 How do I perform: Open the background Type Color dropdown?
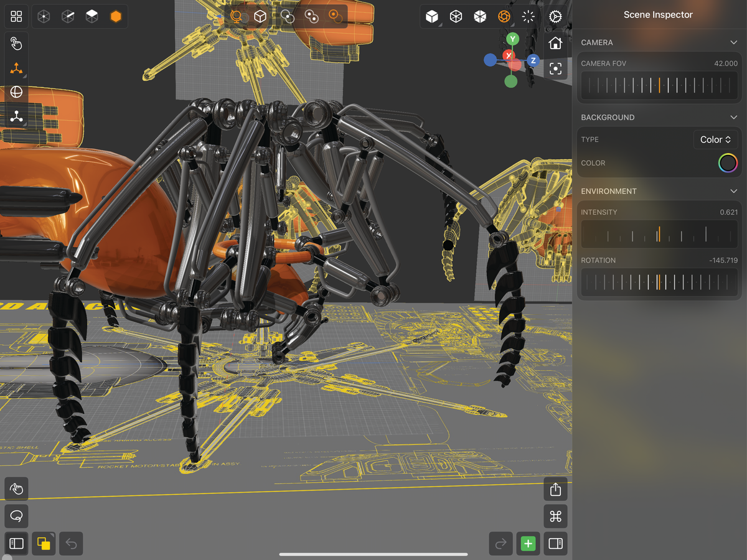coord(715,139)
